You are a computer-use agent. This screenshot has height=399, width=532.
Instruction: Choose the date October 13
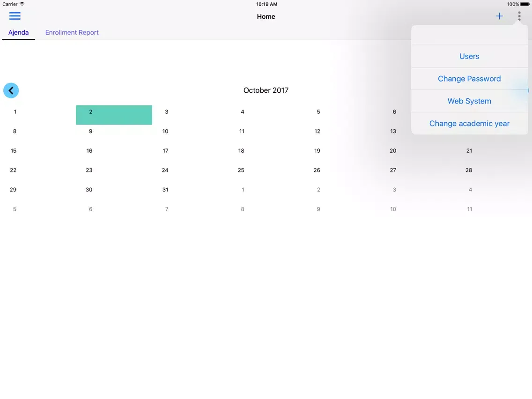(x=393, y=131)
